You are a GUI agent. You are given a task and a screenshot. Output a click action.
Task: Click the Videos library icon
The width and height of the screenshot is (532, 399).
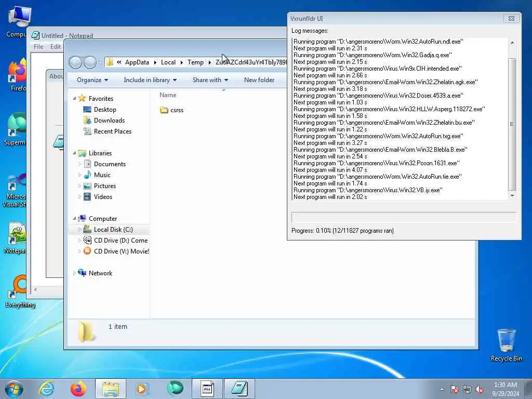[87, 197]
